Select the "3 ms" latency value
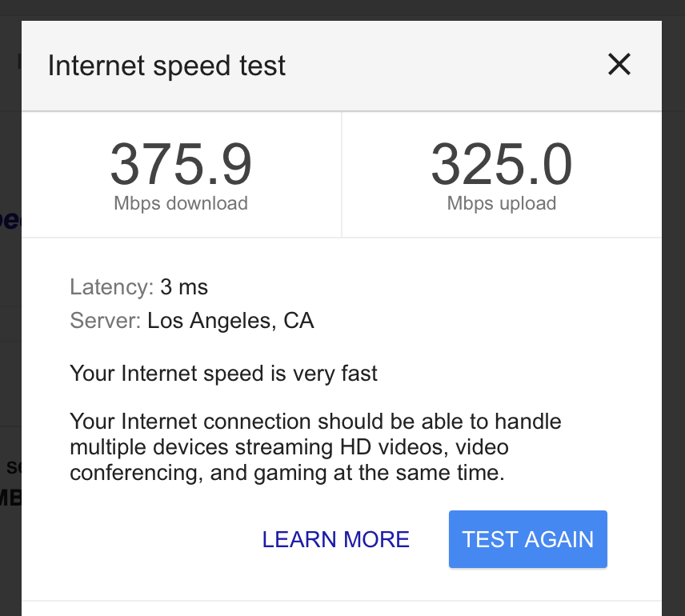Viewport: 685px width, 616px height. (x=184, y=286)
